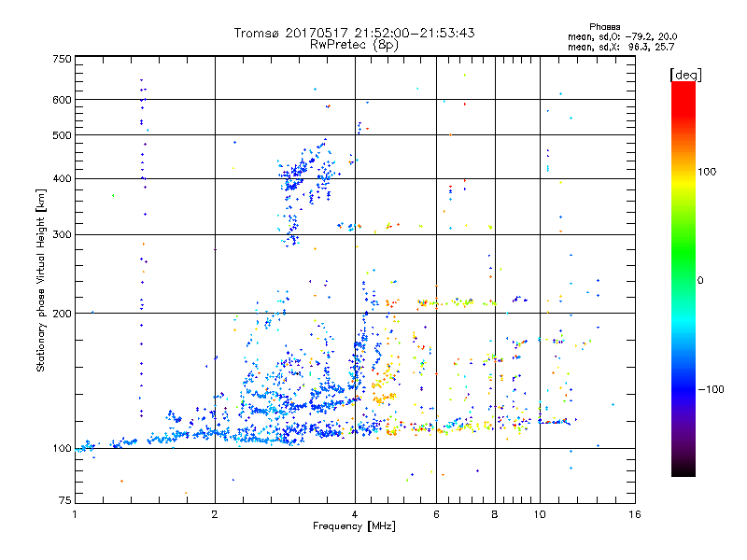The height and width of the screenshot is (560, 747).
Task: Click the colorbar tick label '0'
Action: click(x=700, y=281)
